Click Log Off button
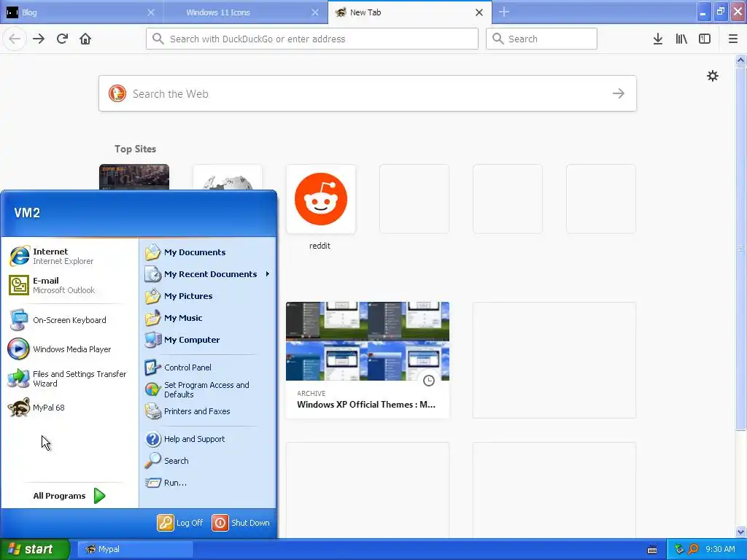The image size is (747, 560). click(180, 523)
